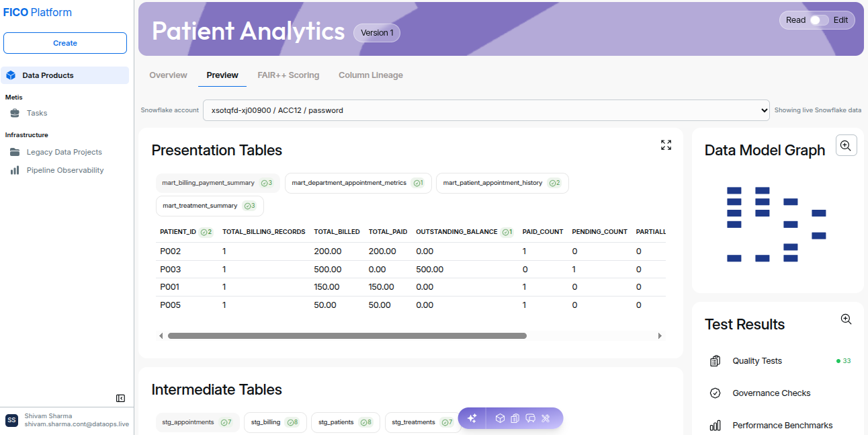Click the Performance Benchmarks bar chart icon
Image resolution: width=868 pixels, height=435 pixels.
[715, 426]
